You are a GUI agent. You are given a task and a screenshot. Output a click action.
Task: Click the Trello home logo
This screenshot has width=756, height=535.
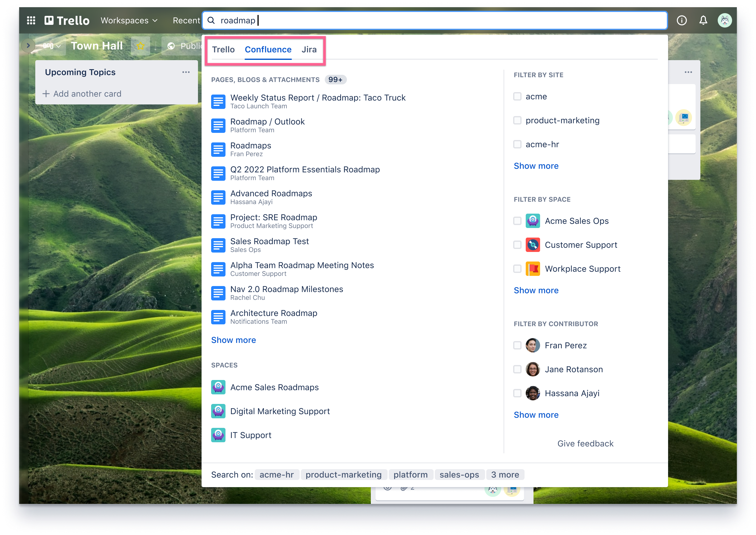tap(67, 20)
